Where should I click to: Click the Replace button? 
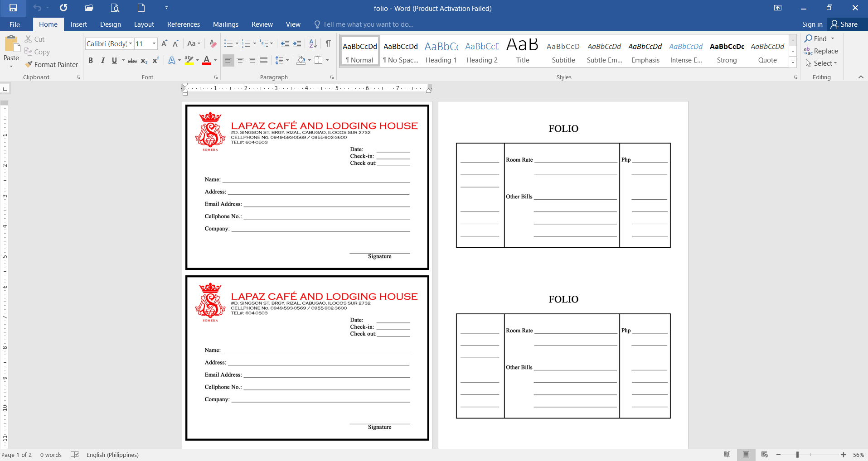click(821, 51)
